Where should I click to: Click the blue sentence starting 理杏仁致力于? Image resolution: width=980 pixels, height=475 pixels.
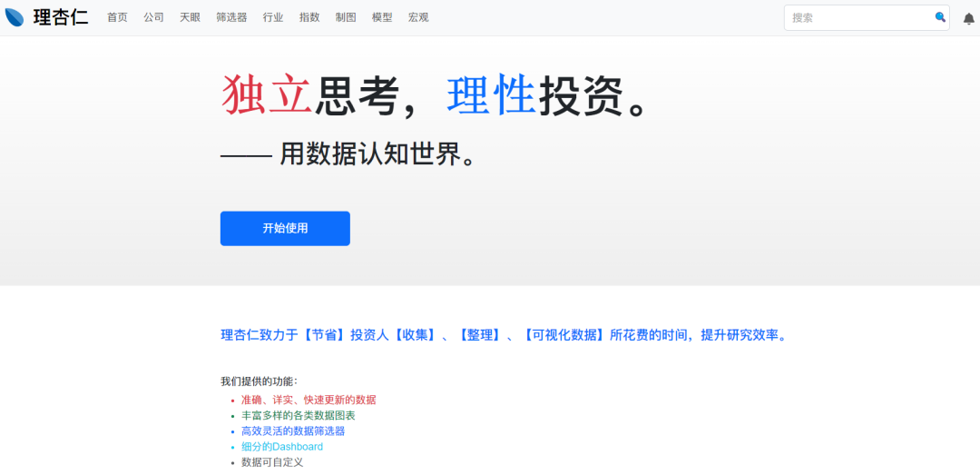505,335
